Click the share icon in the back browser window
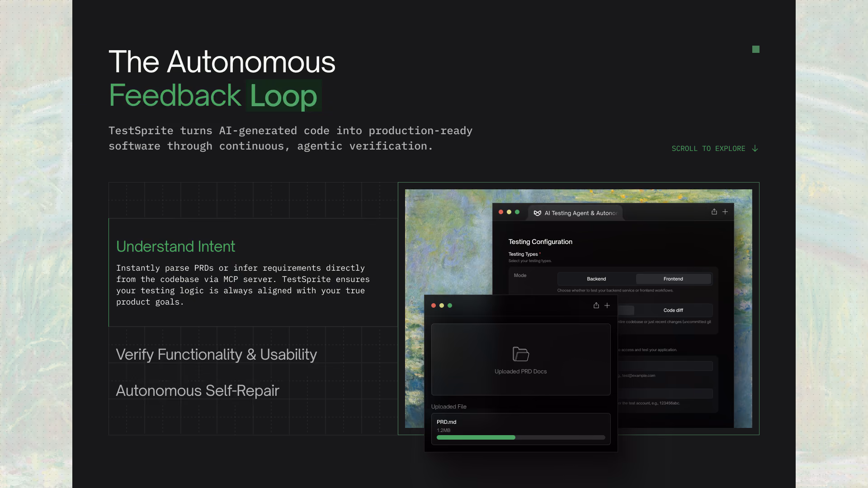Screen dimensions: 868x488 [714, 211]
